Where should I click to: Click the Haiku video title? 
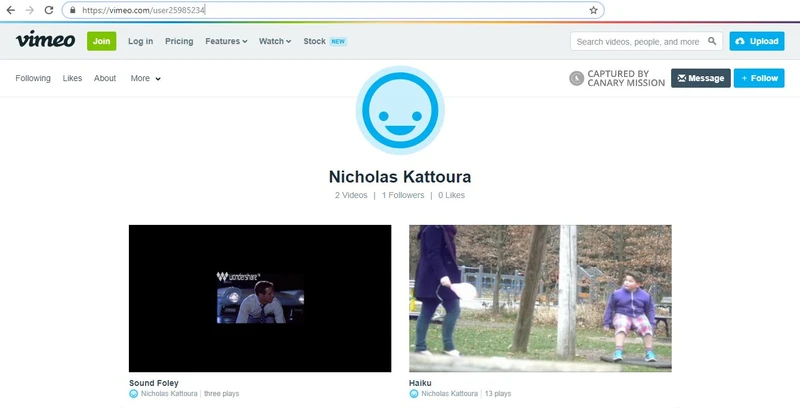tap(420, 383)
